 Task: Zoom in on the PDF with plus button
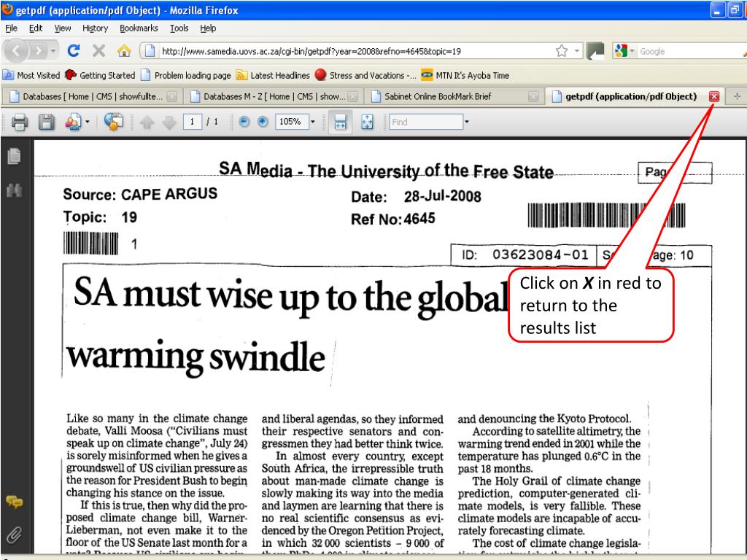click(263, 122)
